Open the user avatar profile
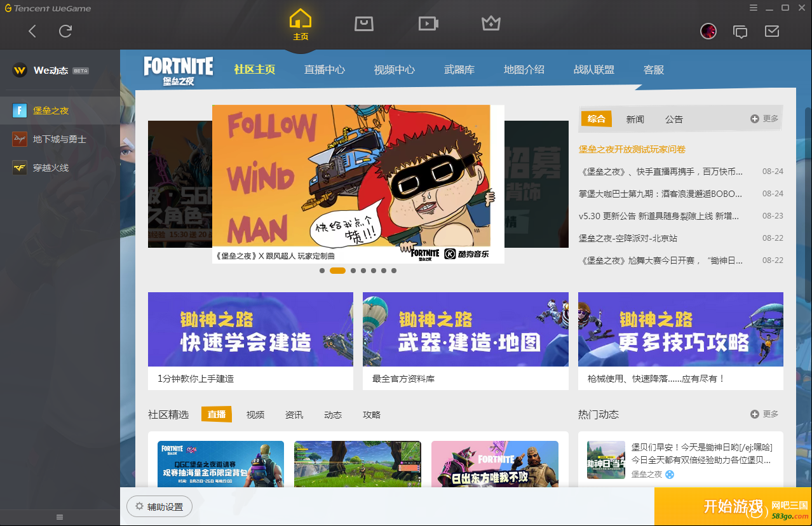Image resolution: width=812 pixels, height=526 pixels. point(708,30)
